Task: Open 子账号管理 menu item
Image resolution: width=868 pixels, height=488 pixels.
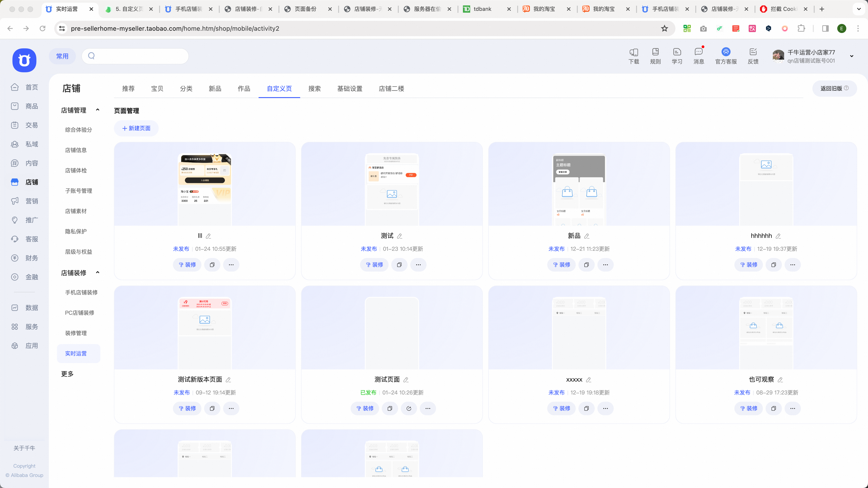Action: pyautogui.click(x=78, y=191)
